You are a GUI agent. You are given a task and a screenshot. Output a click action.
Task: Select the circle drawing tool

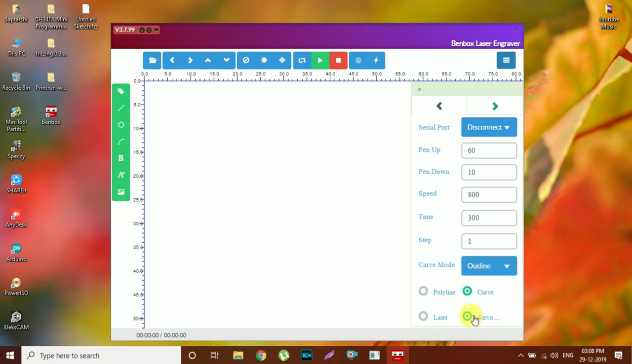coord(121,125)
